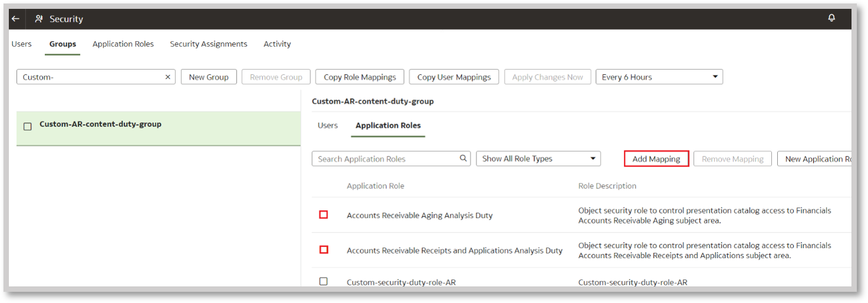Open the Security Assignments tab
Screen dimensions: 868x303
pyautogui.click(x=208, y=44)
